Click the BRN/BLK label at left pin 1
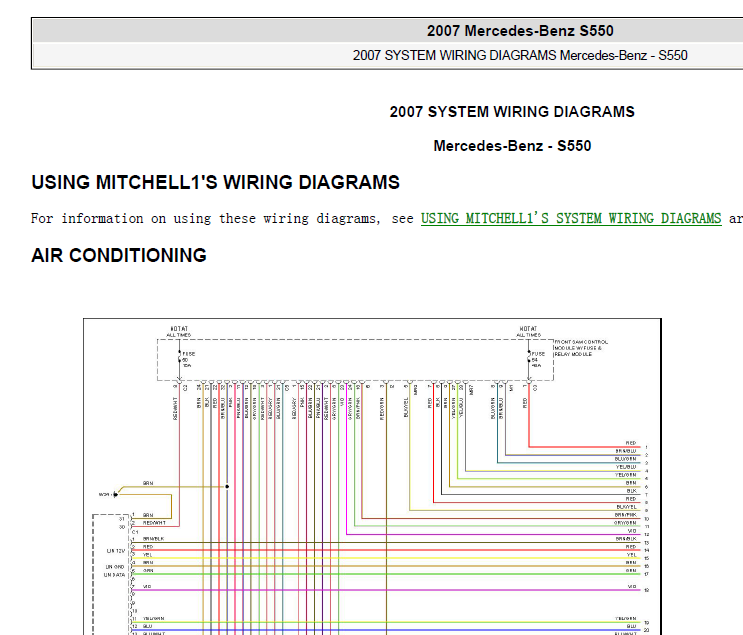 (x=154, y=539)
